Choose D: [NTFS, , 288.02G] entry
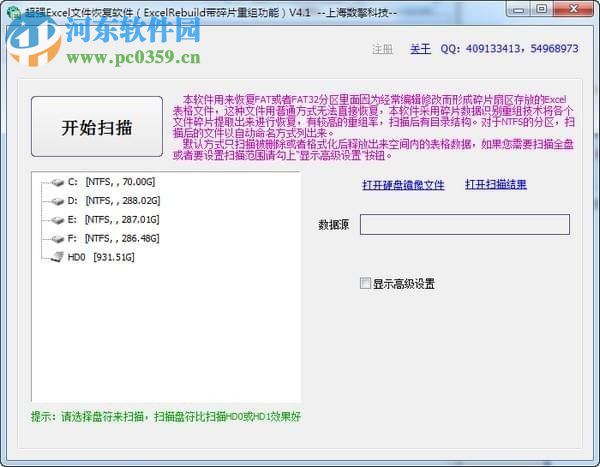The height and width of the screenshot is (467, 600). coord(114,201)
